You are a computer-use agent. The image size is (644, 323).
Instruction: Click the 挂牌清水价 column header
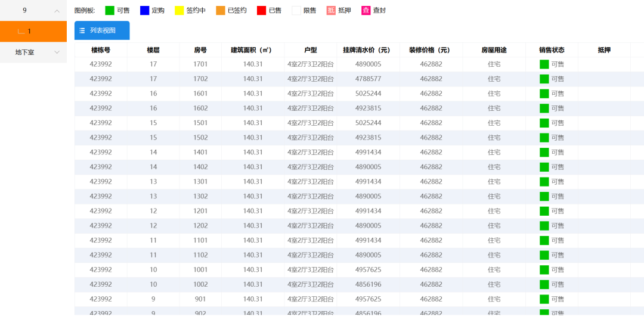tap(367, 50)
